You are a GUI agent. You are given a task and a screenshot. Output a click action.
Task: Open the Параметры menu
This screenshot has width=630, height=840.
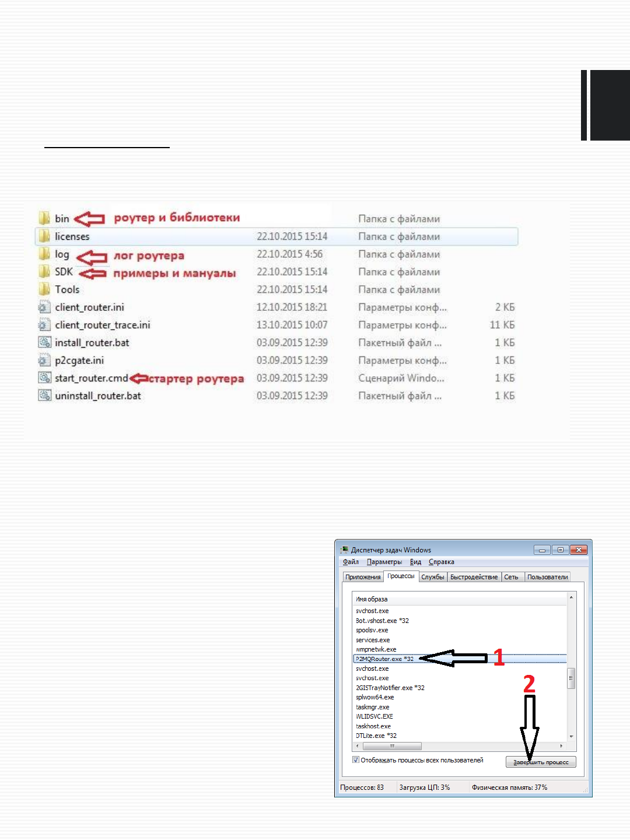click(x=384, y=562)
